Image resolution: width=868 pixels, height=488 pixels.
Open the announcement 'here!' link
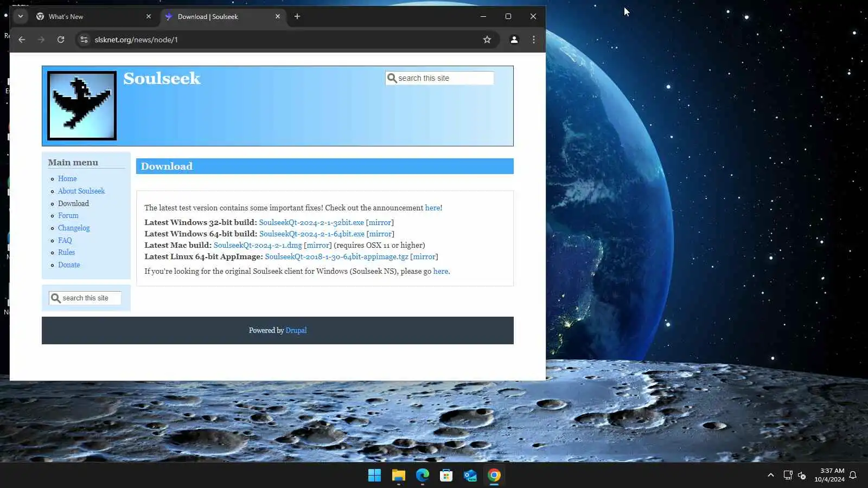point(433,208)
